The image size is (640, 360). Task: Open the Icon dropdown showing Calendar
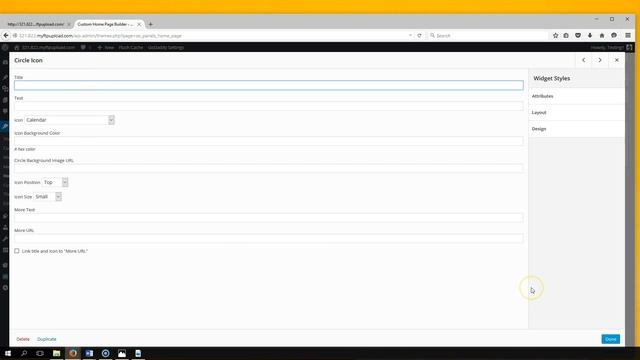click(69, 120)
